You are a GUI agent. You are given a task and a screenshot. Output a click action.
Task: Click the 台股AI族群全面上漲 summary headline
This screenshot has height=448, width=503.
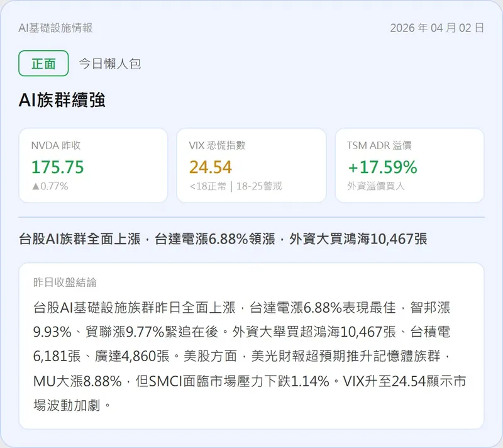point(223,238)
